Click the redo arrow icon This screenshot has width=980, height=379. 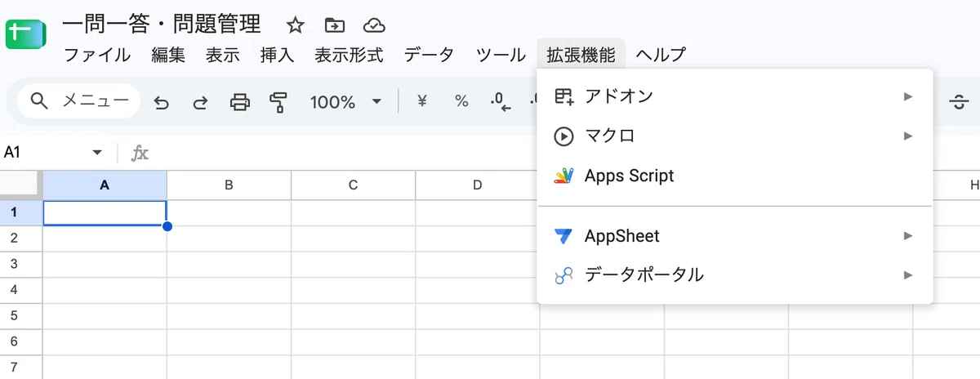point(200,102)
